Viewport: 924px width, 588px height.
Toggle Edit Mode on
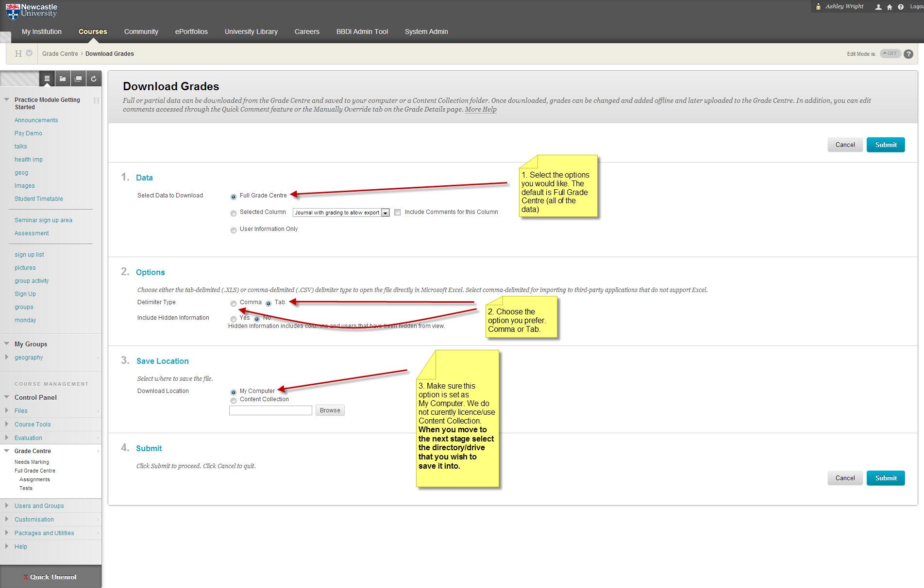(890, 54)
